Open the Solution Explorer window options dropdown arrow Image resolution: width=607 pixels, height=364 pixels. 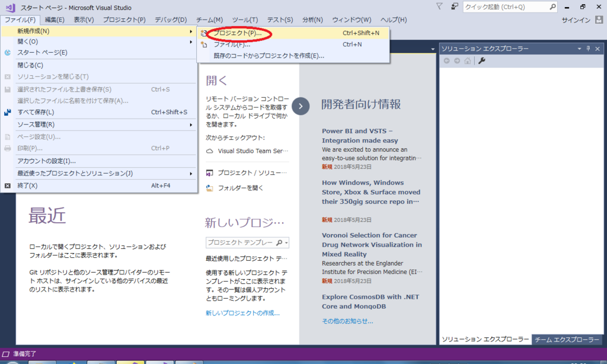point(578,48)
